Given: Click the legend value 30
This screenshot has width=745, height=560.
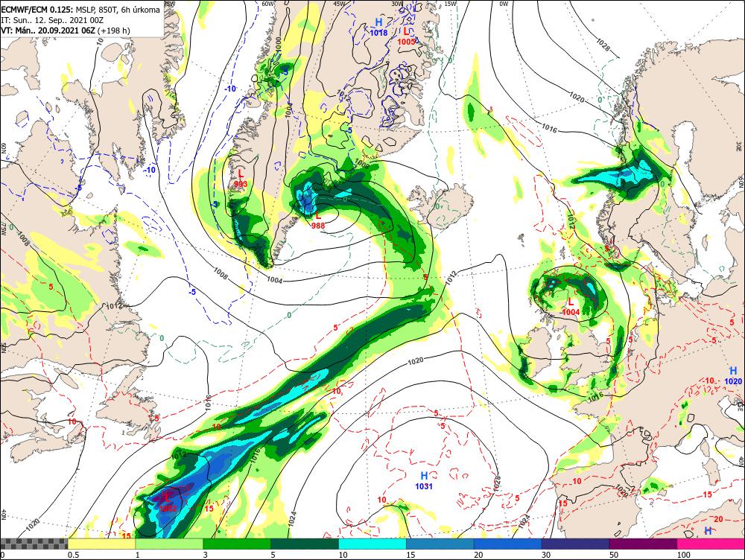Looking at the screenshot, I should pos(546,555).
